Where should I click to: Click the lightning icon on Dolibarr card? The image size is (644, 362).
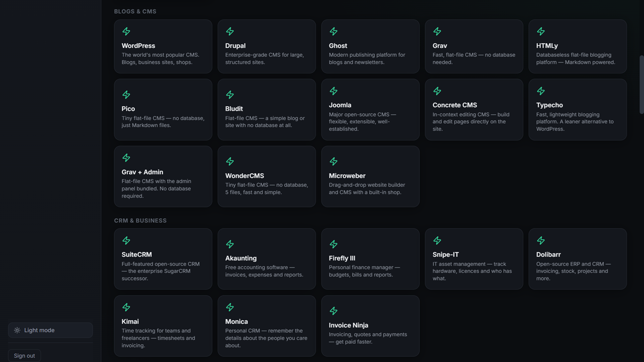(x=541, y=240)
